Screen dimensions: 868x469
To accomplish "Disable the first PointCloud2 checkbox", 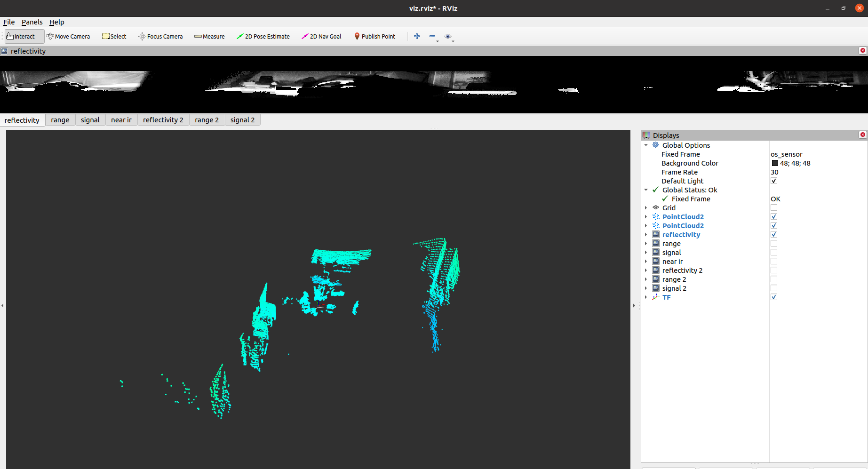I will click(x=774, y=216).
